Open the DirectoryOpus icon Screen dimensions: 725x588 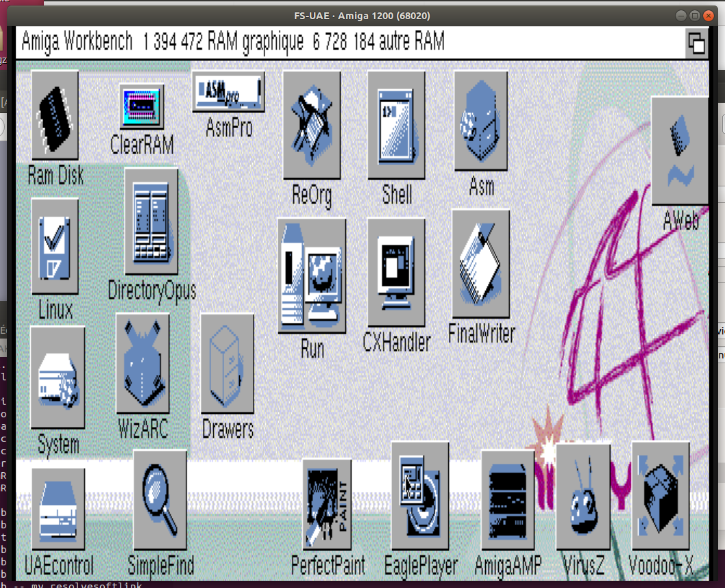coord(151,221)
